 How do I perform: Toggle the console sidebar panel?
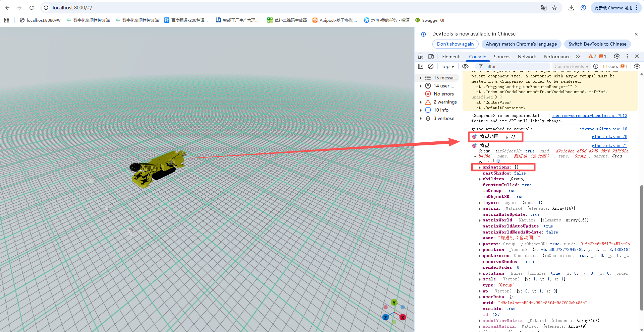(421, 66)
